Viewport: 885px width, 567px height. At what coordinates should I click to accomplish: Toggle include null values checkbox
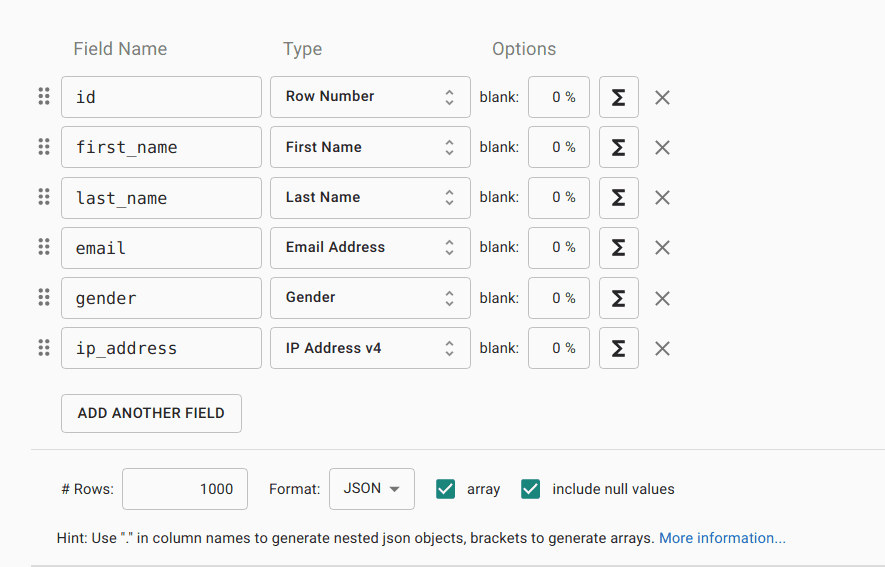coord(531,489)
